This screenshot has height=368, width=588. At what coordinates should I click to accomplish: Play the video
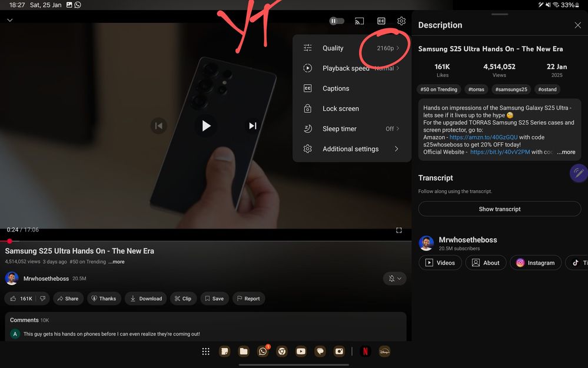point(206,125)
